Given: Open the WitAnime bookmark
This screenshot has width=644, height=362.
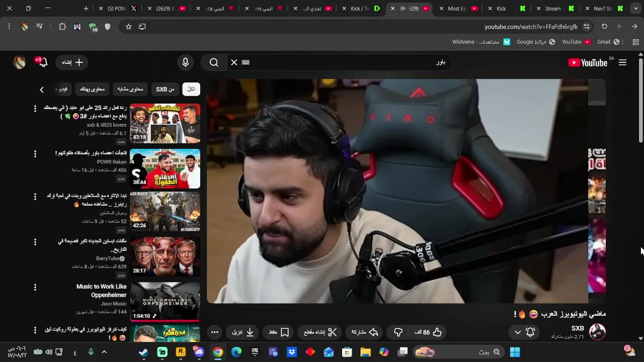Looking at the screenshot, I should point(481,42).
